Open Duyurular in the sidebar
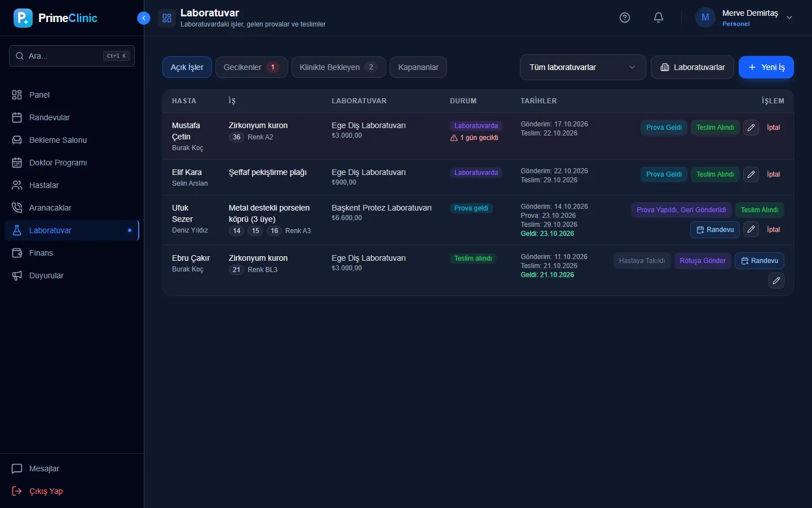 72,275
